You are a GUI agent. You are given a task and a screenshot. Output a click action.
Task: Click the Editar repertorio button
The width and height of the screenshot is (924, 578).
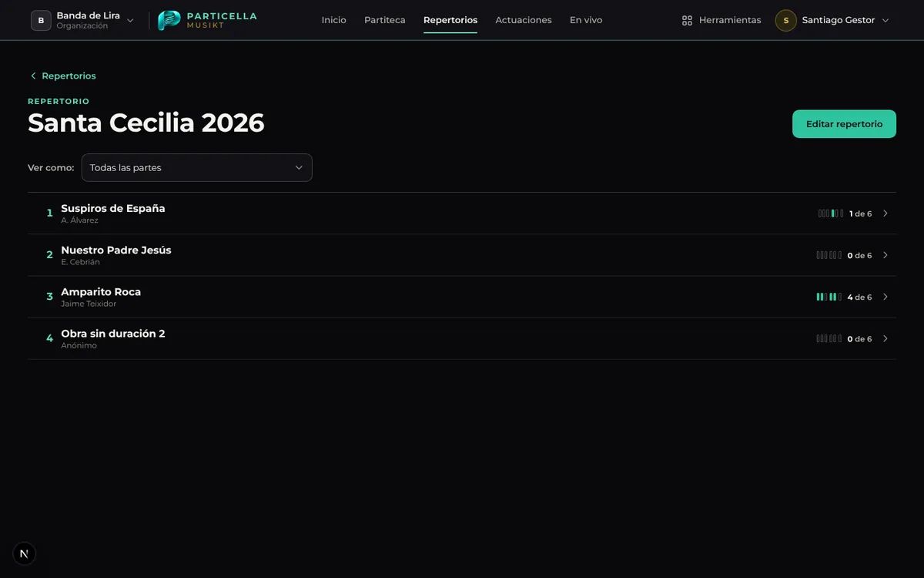844,124
